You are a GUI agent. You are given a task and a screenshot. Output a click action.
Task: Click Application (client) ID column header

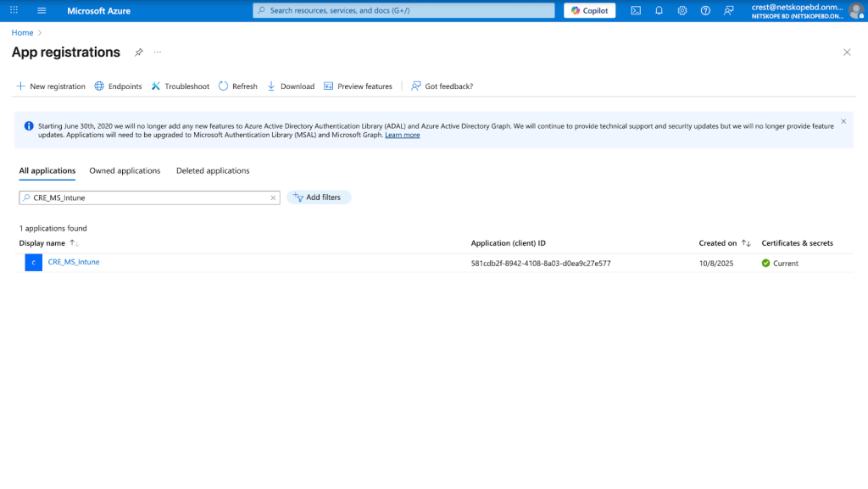[x=509, y=243]
